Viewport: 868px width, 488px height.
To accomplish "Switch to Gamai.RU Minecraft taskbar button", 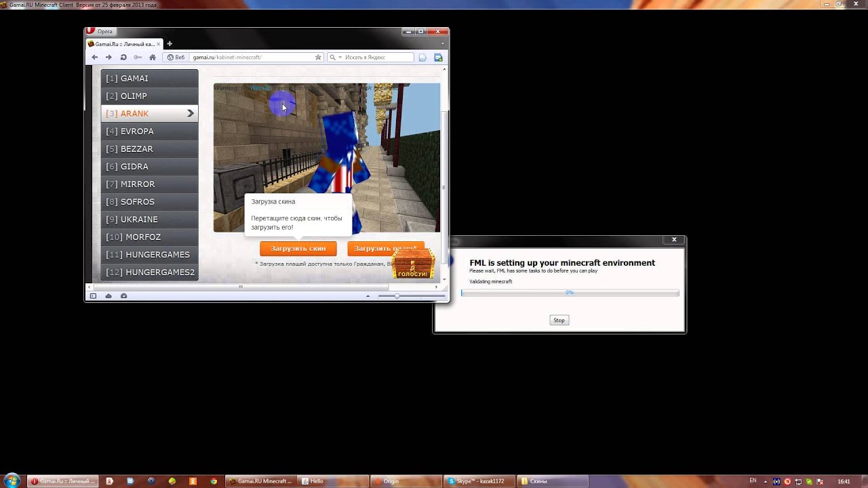I will point(260,481).
